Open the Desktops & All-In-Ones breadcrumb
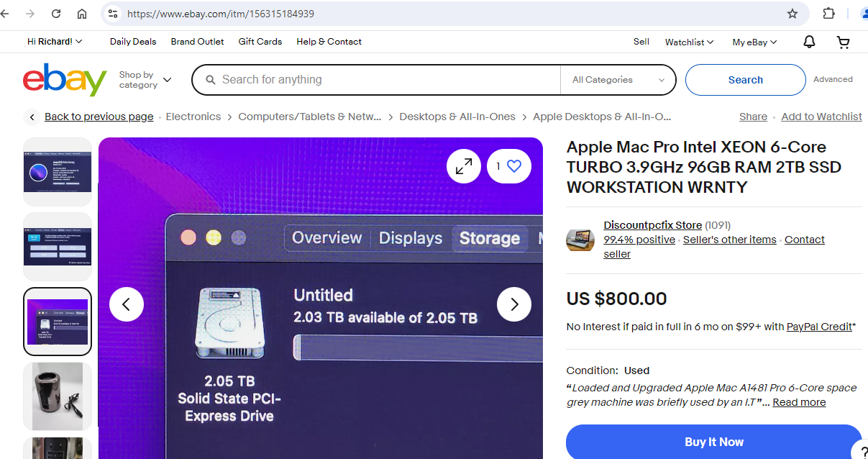 point(457,117)
